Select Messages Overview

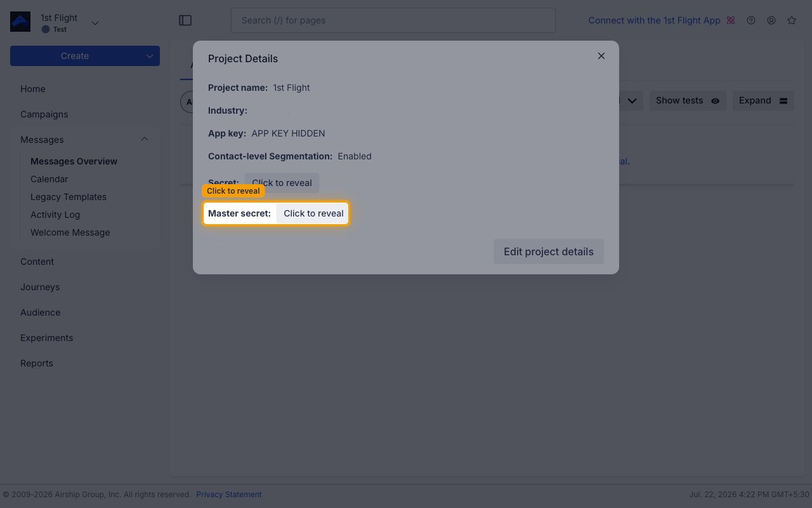pos(74,161)
